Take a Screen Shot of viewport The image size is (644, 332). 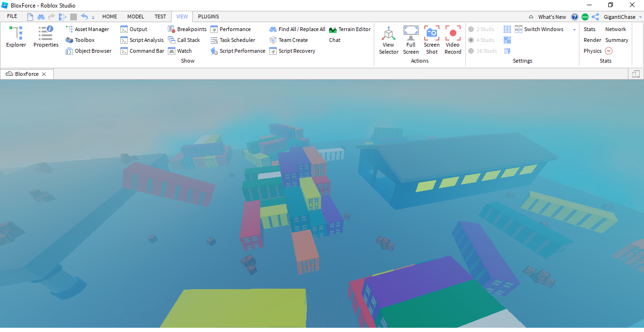coord(431,40)
